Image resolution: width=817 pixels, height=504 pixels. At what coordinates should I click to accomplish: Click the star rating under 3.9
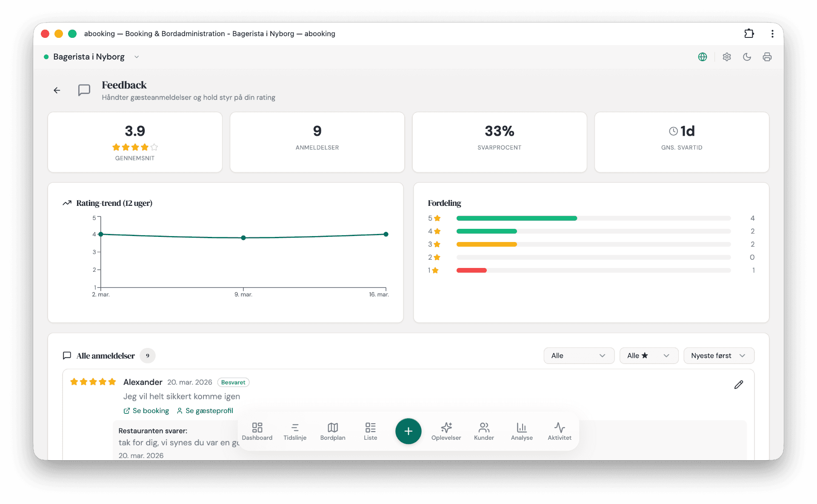[x=135, y=147]
